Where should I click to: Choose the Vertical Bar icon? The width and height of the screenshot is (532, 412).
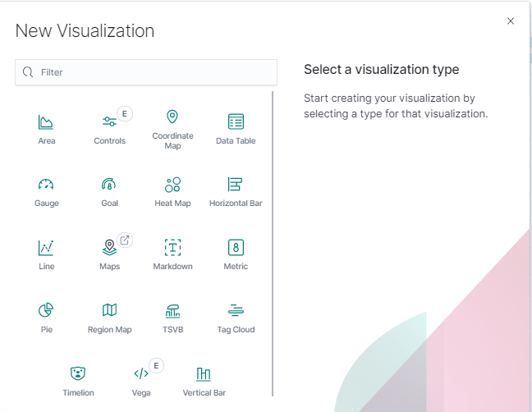(204, 374)
